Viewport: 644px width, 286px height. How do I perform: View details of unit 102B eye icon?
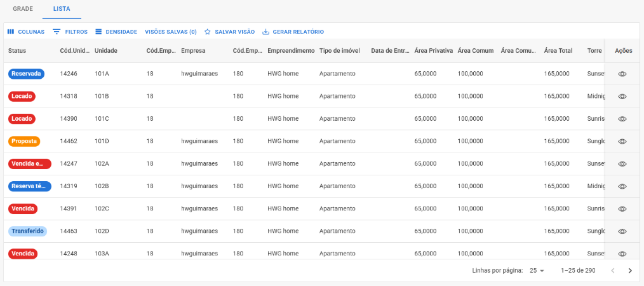click(x=622, y=186)
